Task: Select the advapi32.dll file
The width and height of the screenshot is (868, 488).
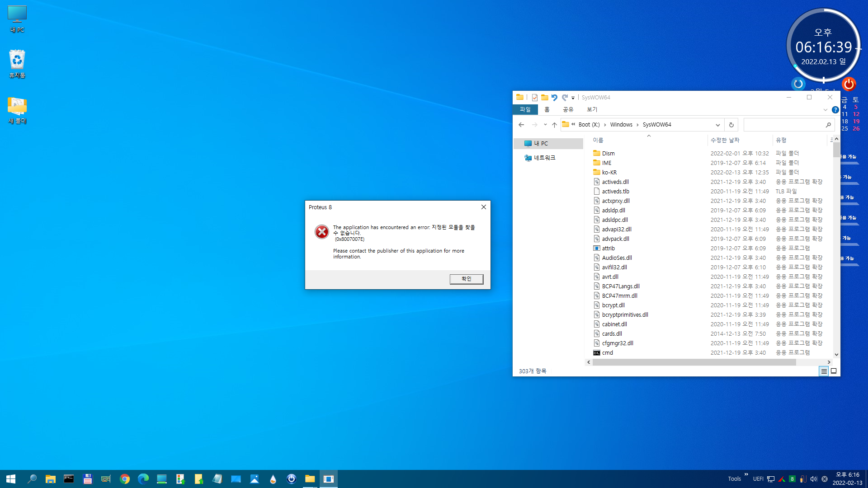Action: pos(617,229)
